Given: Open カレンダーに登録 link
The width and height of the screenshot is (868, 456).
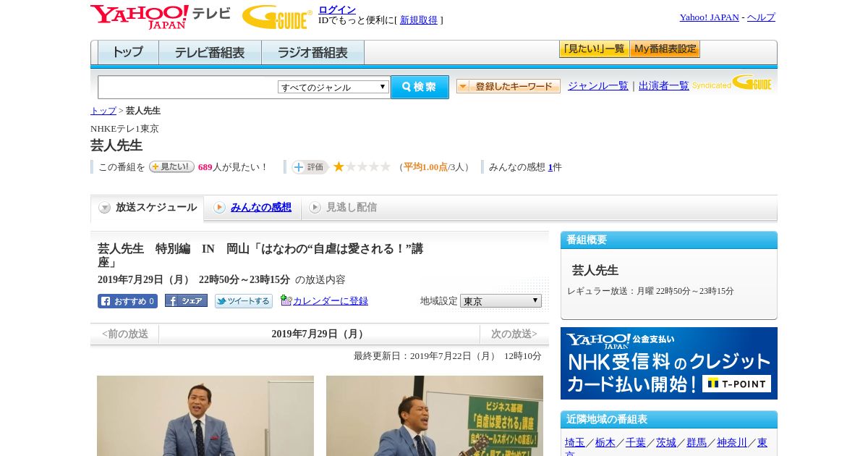Looking at the screenshot, I should pyautogui.click(x=331, y=301).
